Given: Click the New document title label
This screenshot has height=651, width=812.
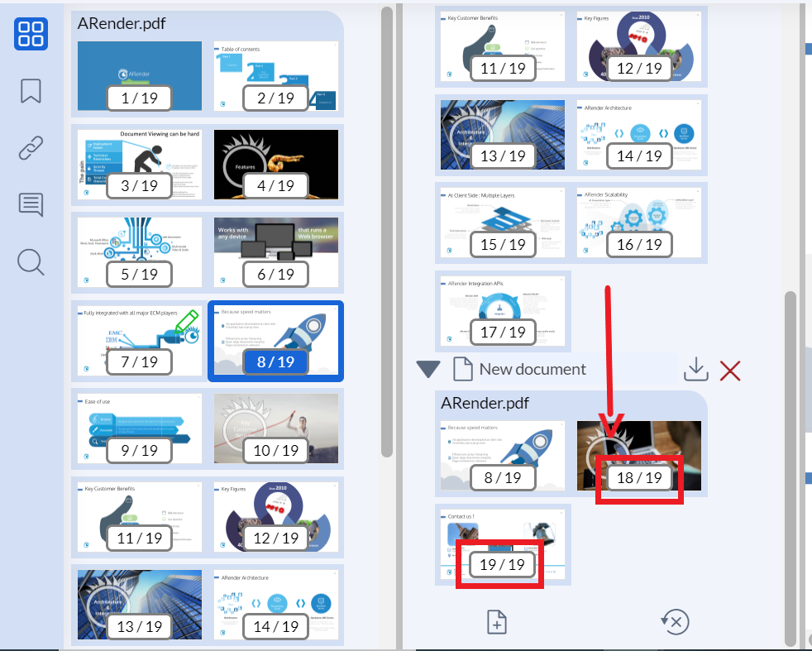Looking at the screenshot, I should (x=532, y=370).
